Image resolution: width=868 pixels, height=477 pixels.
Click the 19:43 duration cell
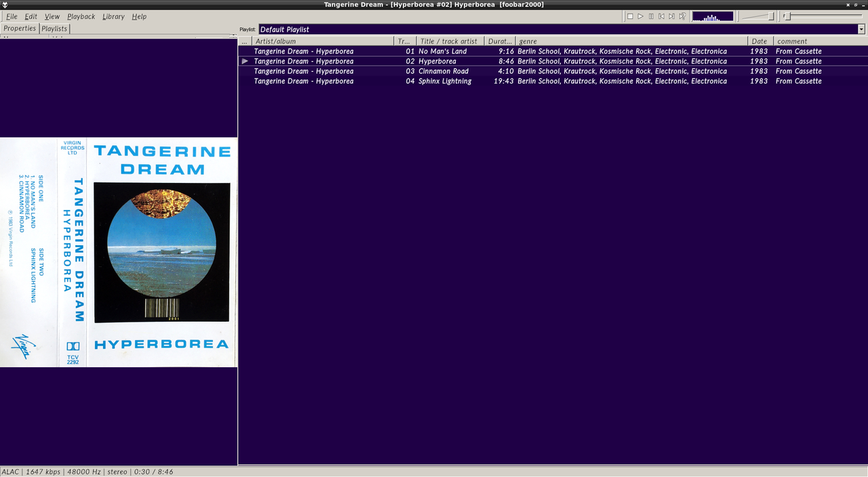coord(504,81)
